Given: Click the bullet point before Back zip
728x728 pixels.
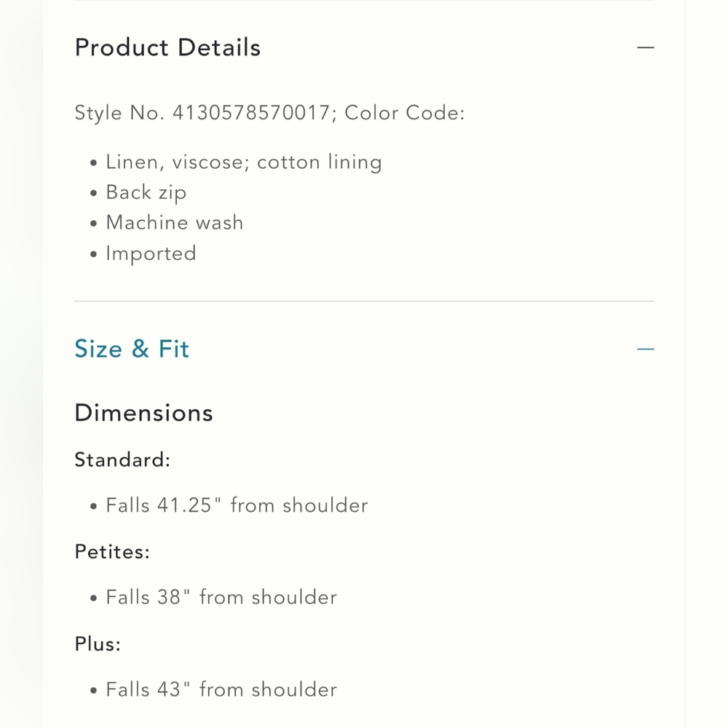Looking at the screenshot, I should 94,193.
